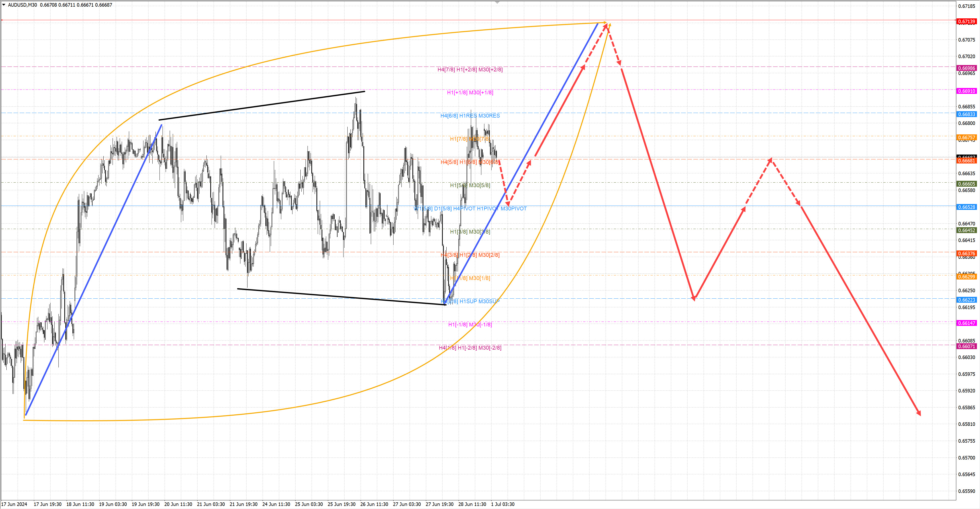Click the magenta 0.66910 price tag
The height and width of the screenshot is (509, 980).
point(966,91)
